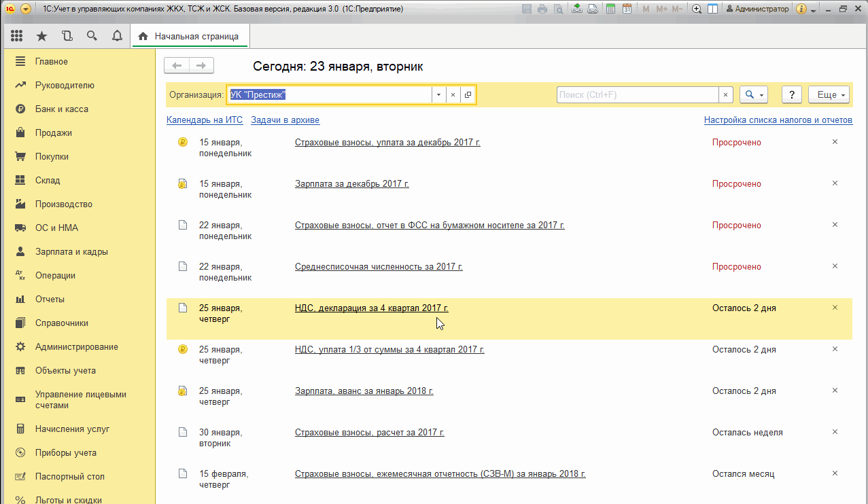Open the Calculator icon in title bar
The height and width of the screenshot is (504, 868).
[611, 9]
